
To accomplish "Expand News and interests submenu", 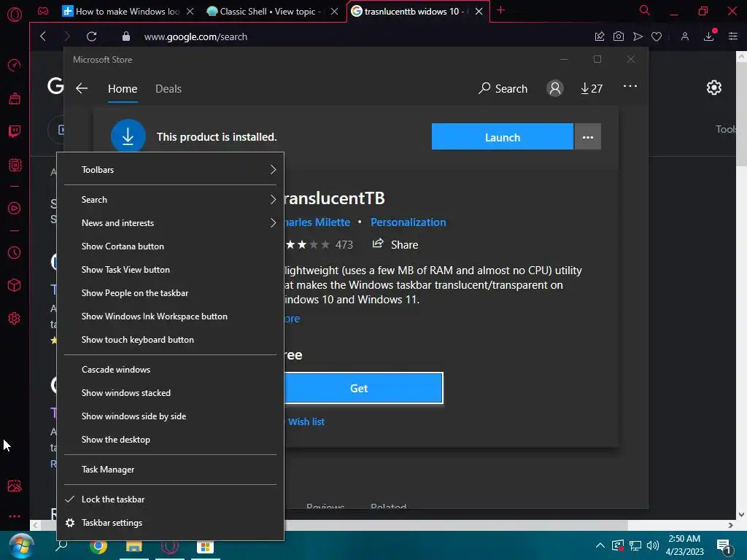I will point(171,223).
